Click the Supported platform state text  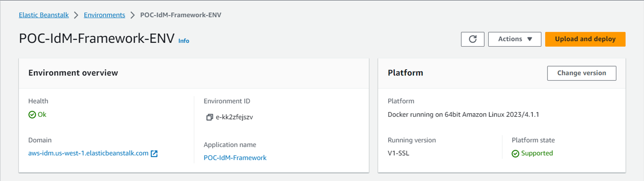point(537,153)
